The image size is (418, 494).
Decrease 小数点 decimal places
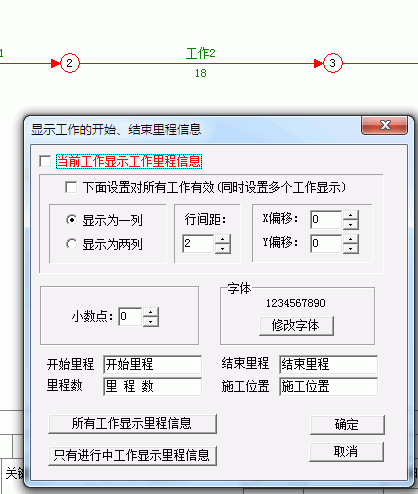(151, 321)
